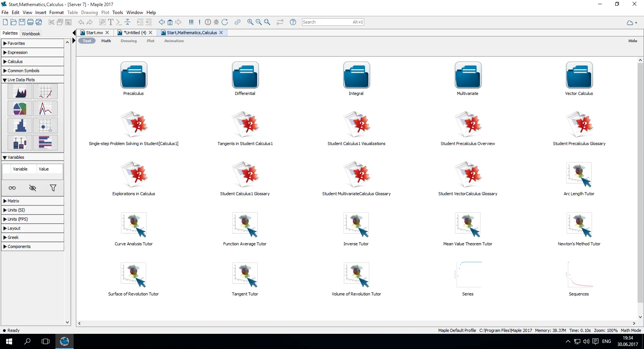This screenshot has height=349, width=644.
Task: Zoom in with the magnifier plus icon
Action: pyautogui.click(x=250, y=22)
